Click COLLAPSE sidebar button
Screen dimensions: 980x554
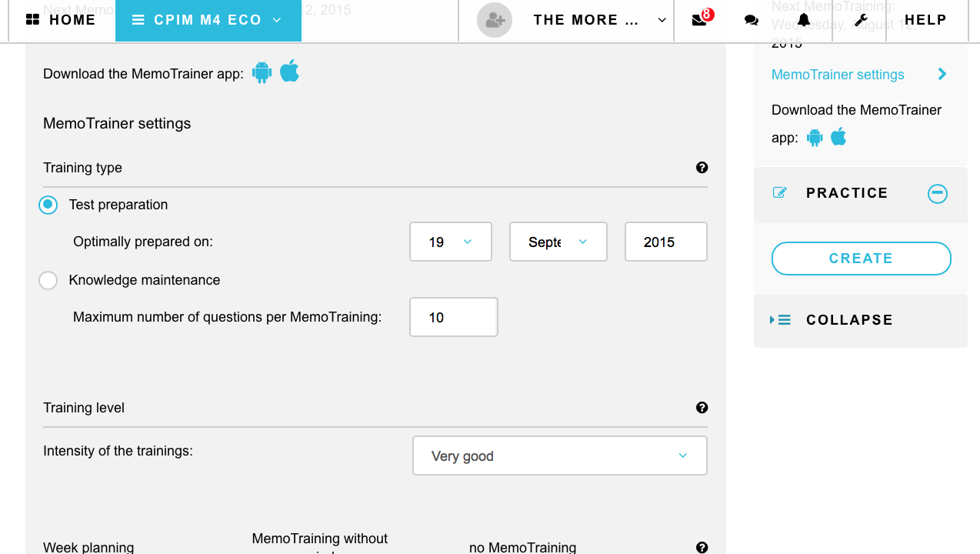(861, 320)
